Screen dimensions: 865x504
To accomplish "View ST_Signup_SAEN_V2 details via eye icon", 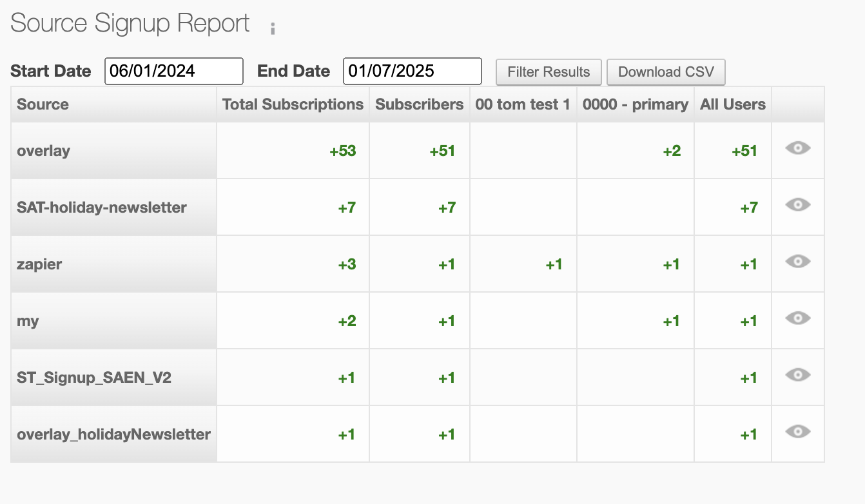I will click(x=797, y=375).
